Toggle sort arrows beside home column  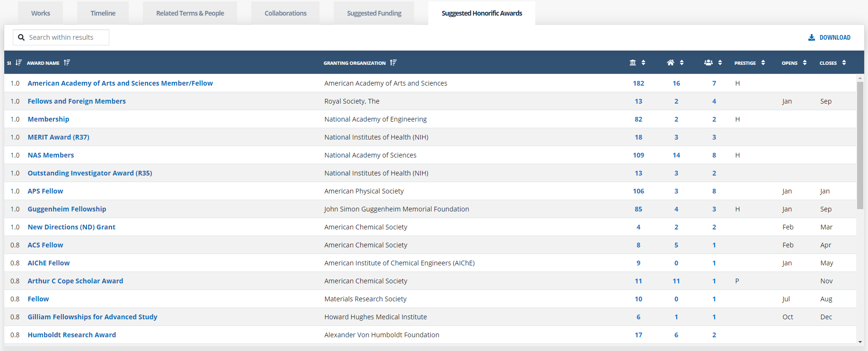(682, 62)
